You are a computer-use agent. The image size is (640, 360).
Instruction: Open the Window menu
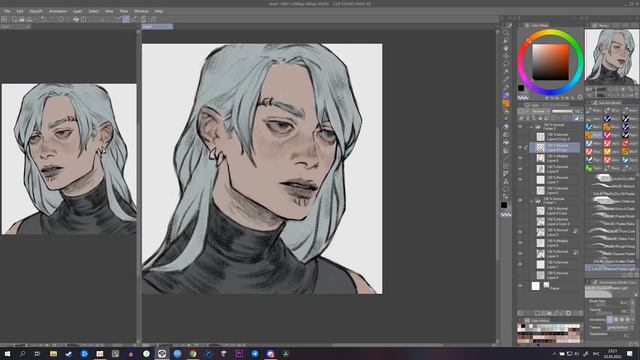click(141, 11)
